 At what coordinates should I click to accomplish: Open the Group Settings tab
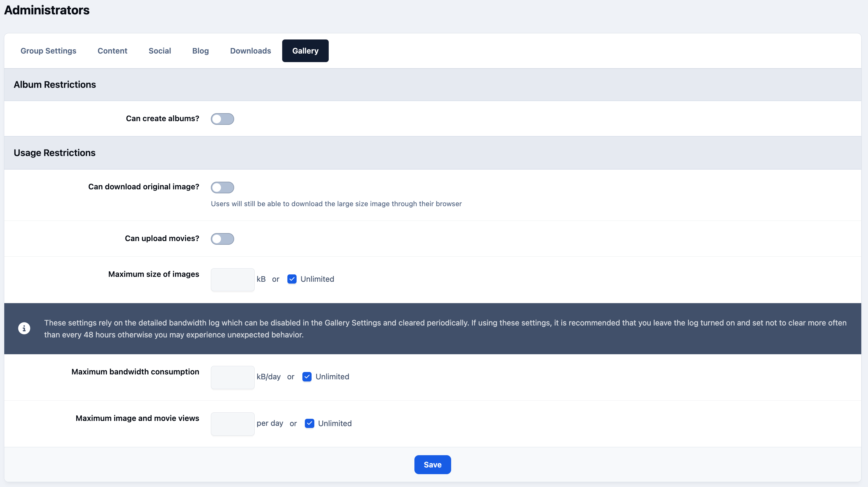click(49, 51)
